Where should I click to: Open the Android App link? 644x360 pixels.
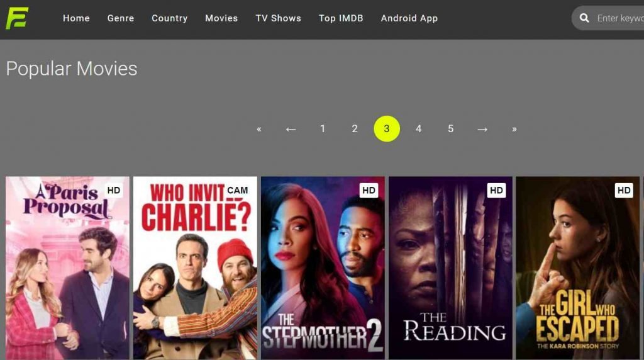coord(409,18)
